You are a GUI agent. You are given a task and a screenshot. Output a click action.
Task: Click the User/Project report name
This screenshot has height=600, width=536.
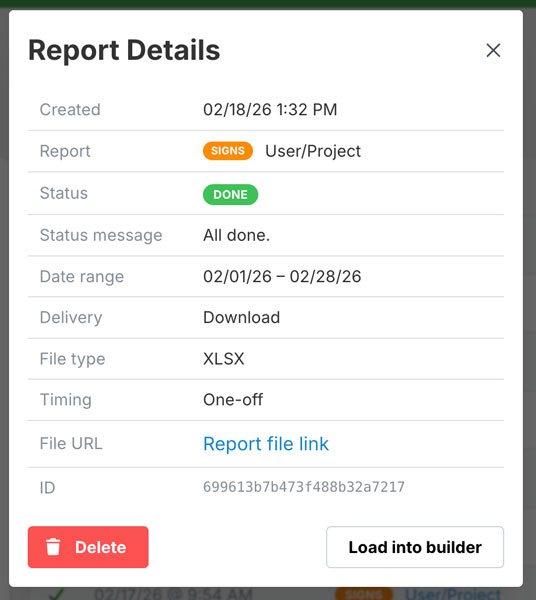[x=313, y=151]
